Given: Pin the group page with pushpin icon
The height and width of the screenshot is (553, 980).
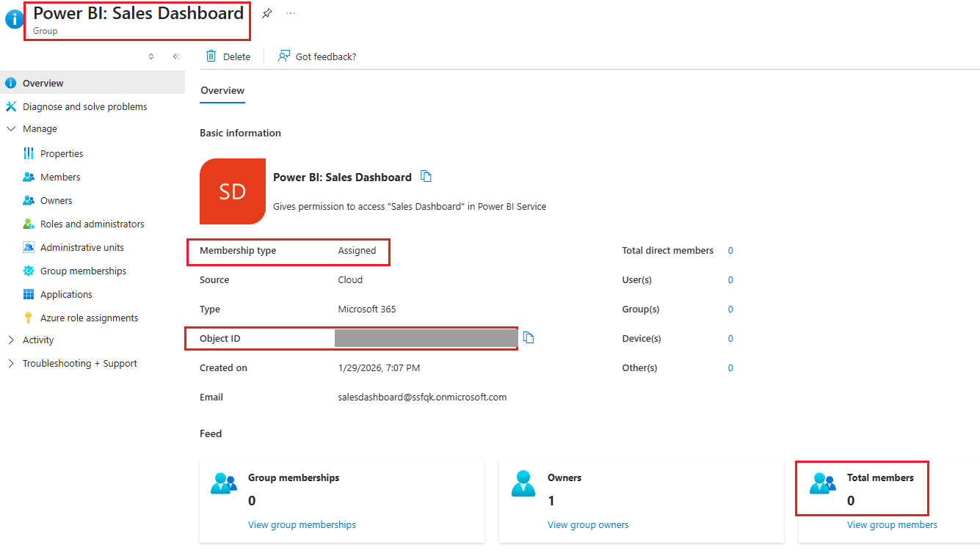Looking at the screenshot, I should pos(267,13).
